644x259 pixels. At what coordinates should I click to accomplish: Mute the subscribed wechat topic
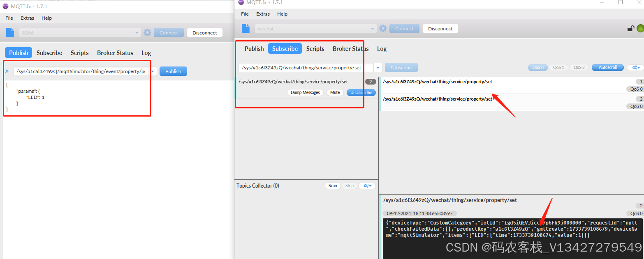pos(335,92)
